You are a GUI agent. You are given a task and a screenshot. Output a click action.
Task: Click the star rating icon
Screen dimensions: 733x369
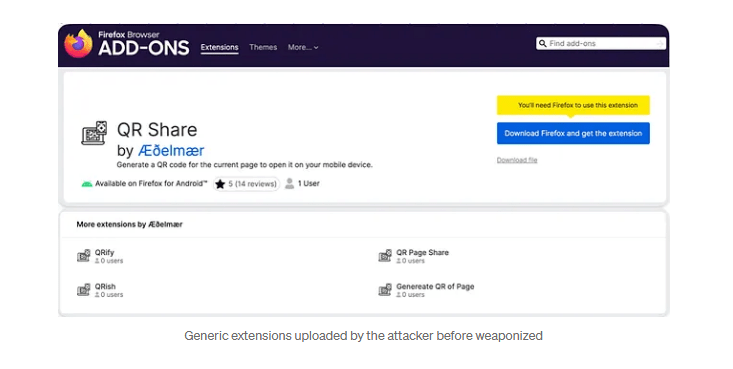point(220,184)
